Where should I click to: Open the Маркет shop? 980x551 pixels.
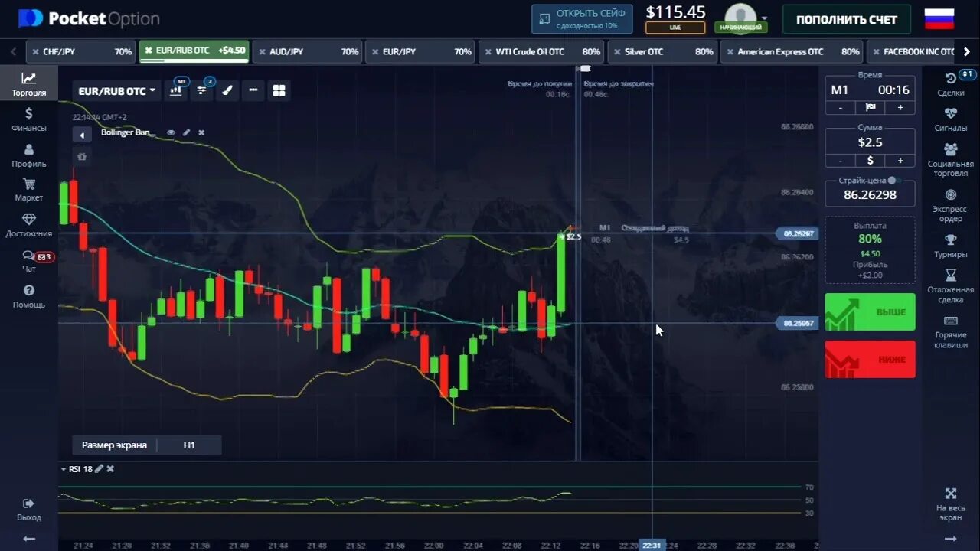point(28,190)
